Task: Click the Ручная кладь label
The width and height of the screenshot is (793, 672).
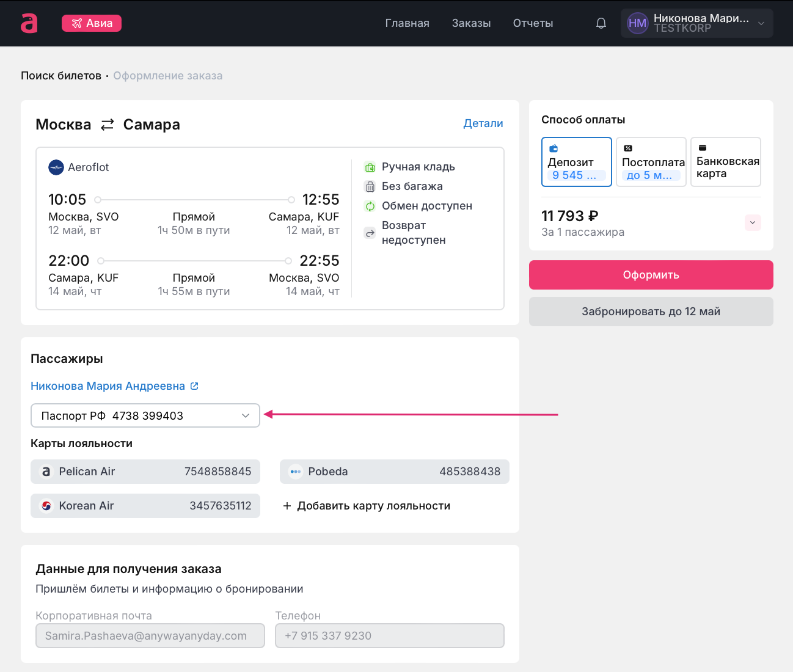Action: click(418, 167)
